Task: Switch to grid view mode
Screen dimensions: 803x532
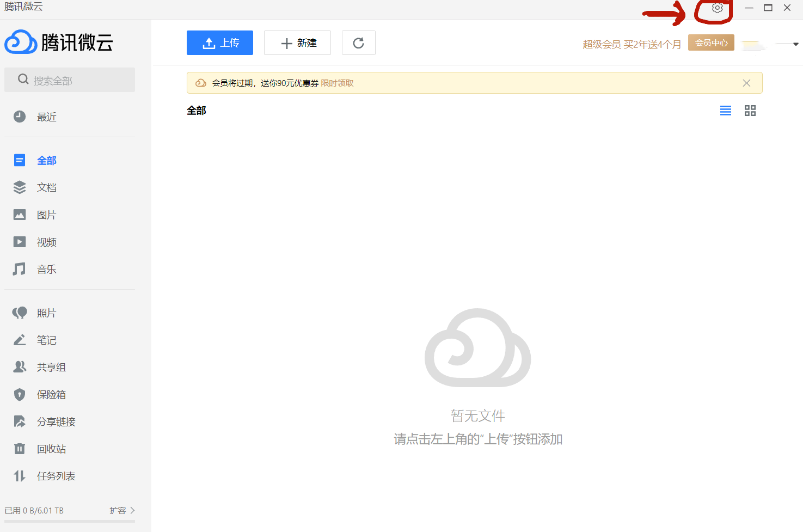Action: point(750,111)
